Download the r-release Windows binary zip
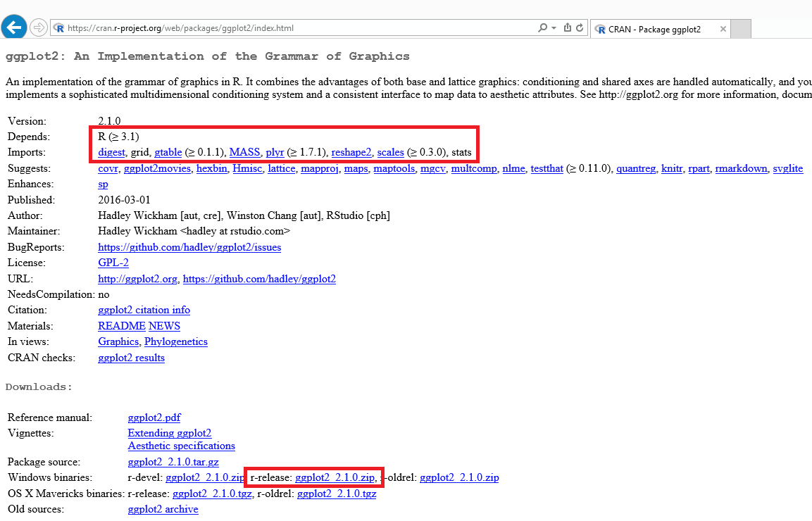 pos(335,477)
